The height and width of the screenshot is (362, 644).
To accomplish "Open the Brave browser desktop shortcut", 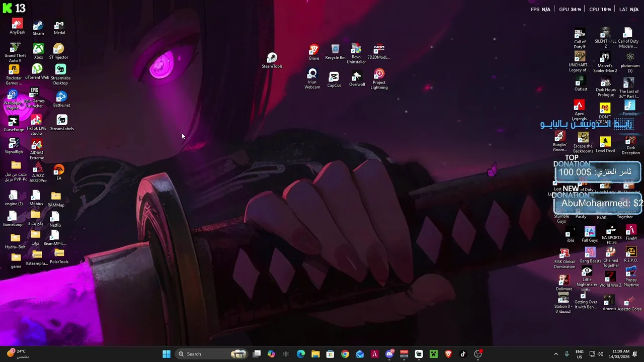I will click(314, 52).
